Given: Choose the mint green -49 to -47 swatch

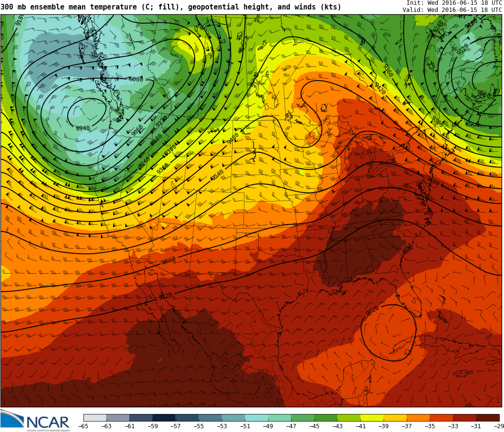Looking at the screenshot, I should (279, 417).
